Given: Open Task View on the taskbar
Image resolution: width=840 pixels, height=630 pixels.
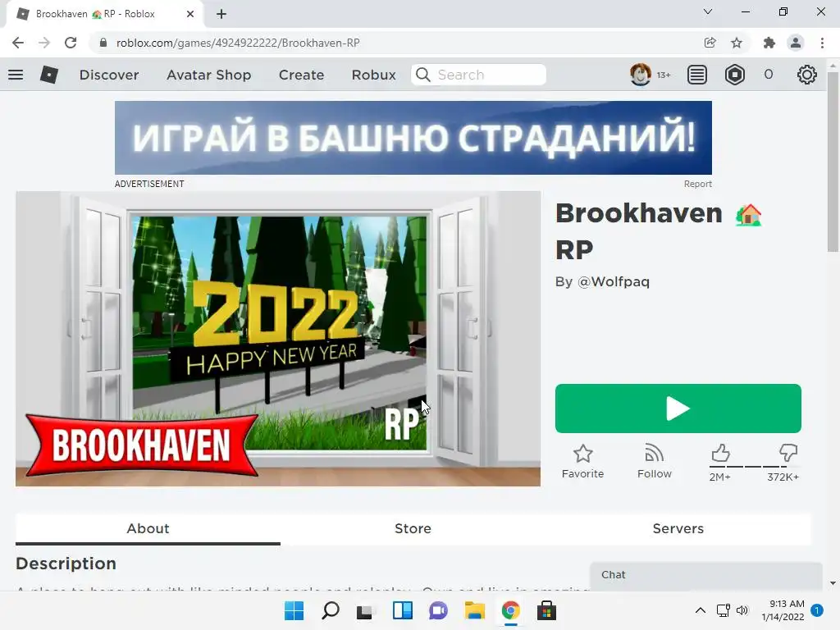Looking at the screenshot, I should (366, 610).
